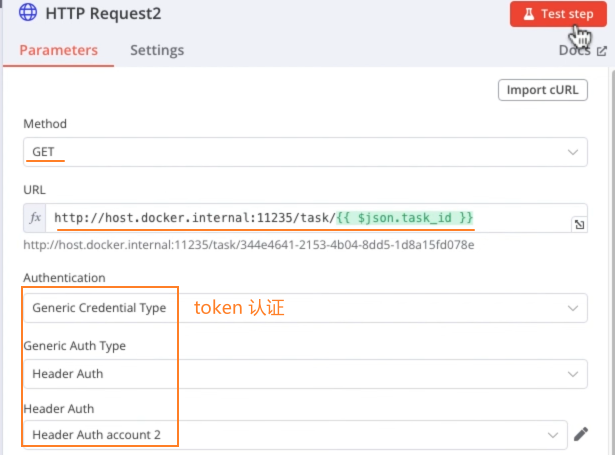615x455 pixels.
Task: Click the chevron in the Generic Auth Type field
Action: (x=573, y=373)
